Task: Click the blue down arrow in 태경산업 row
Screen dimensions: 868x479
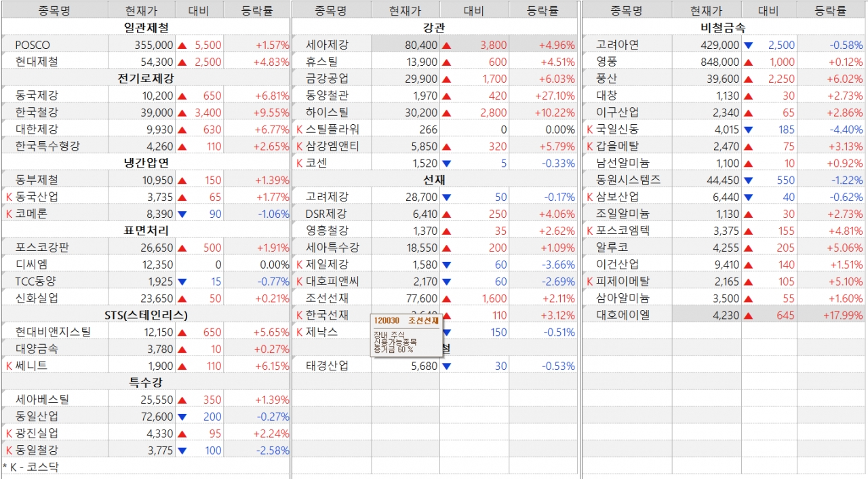Action: (x=446, y=366)
